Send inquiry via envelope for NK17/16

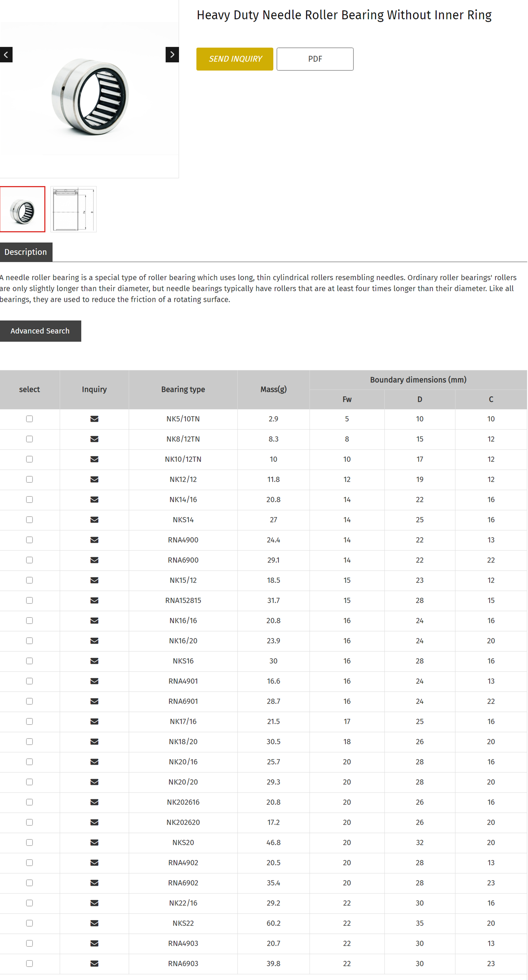(x=94, y=721)
